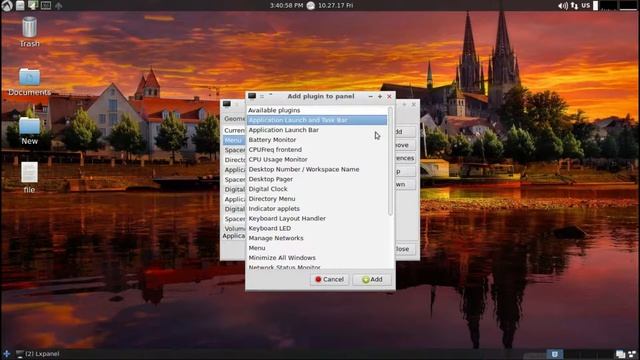Select highlighted Menu row in background window list
640x360 pixels.
[234, 140]
